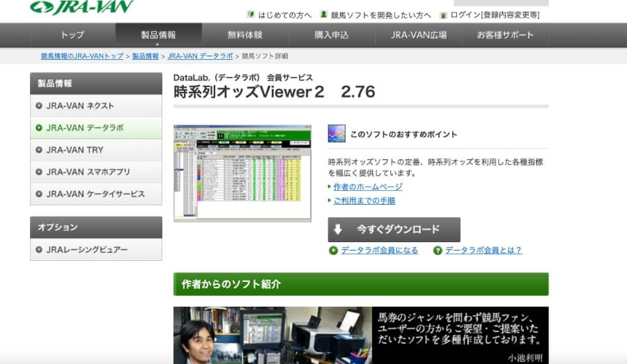Open the データラボ会員とは？ link
627x364 pixels.
(x=483, y=251)
